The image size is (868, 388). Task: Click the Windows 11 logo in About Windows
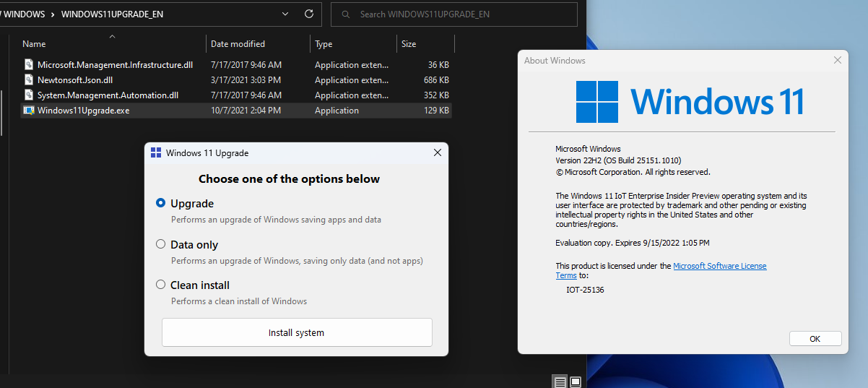pyautogui.click(x=597, y=102)
